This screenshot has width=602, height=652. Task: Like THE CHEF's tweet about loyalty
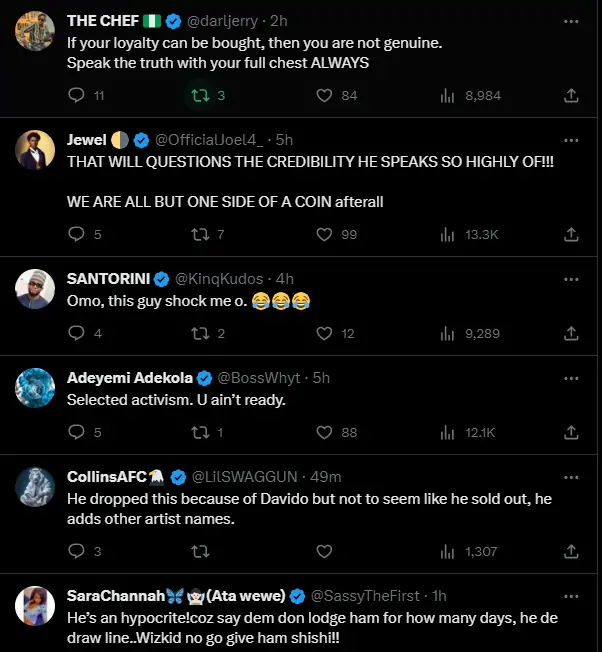[x=324, y=95]
